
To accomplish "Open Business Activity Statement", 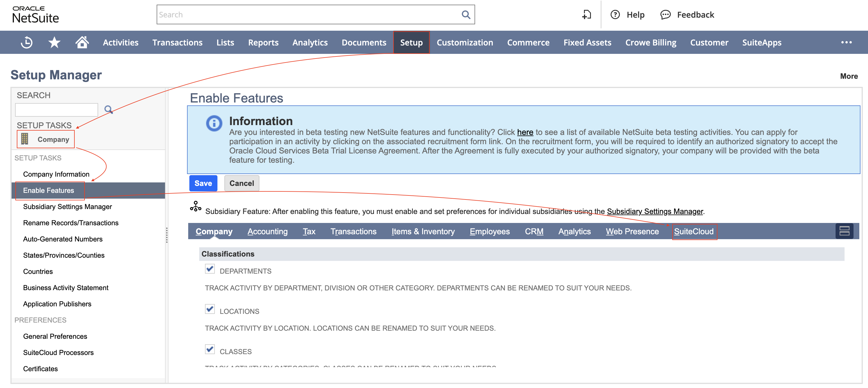I will (x=66, y=288).
